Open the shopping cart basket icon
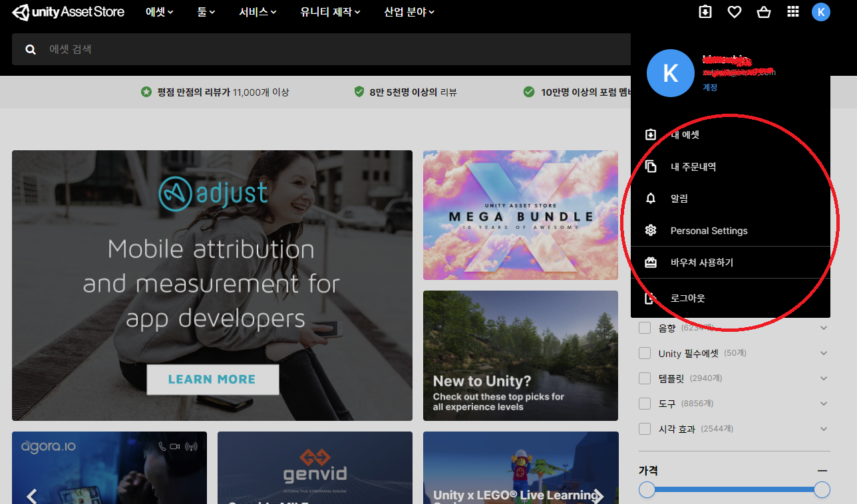Image resolution: width=857 pixels, height=504 pixels. click(x=764, y=12)
